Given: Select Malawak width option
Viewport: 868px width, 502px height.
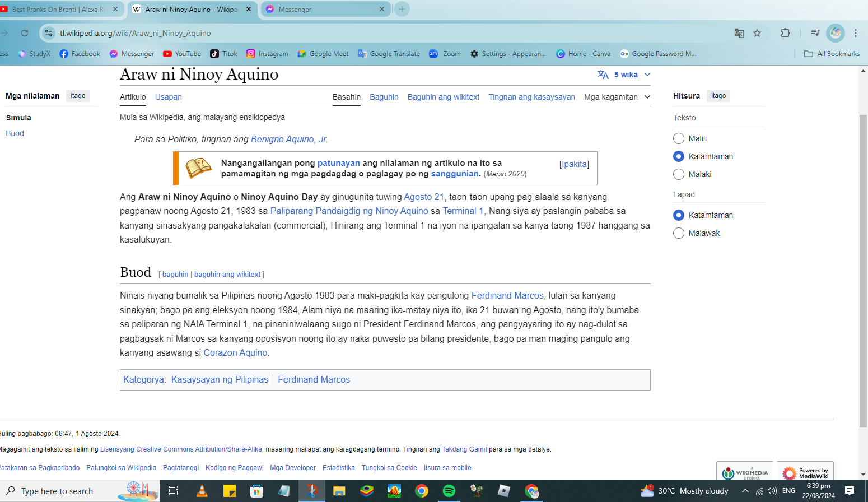Looking at the screenshot, I should pyautogui.click(x=679, y=233).
